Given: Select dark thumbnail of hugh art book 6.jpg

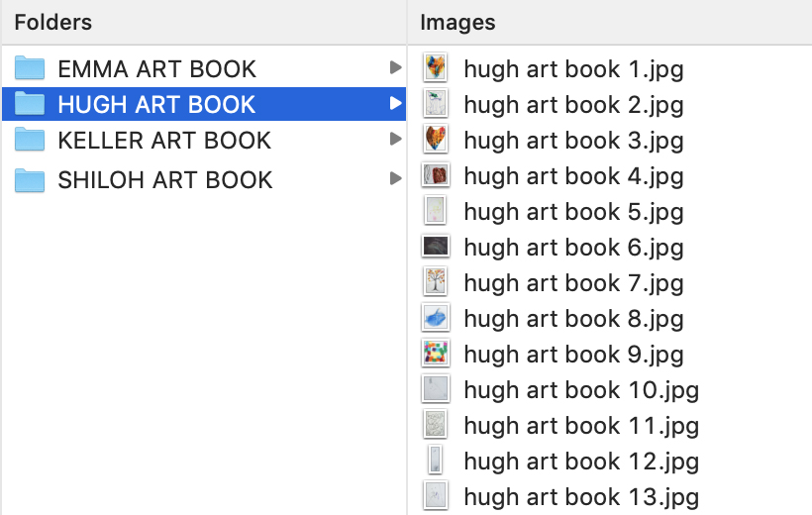Looking at the screenshot, I should click(436, 247).
